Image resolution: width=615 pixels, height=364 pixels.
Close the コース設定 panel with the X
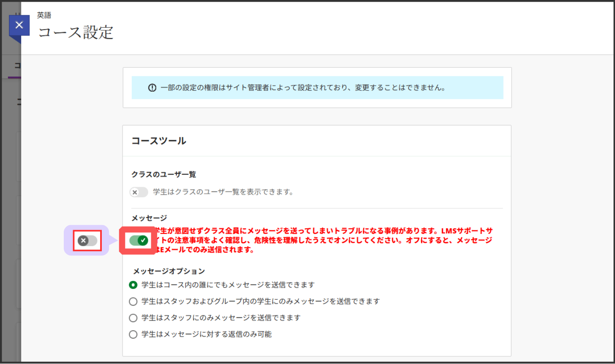pyautogui.click(x=19, y=25)
